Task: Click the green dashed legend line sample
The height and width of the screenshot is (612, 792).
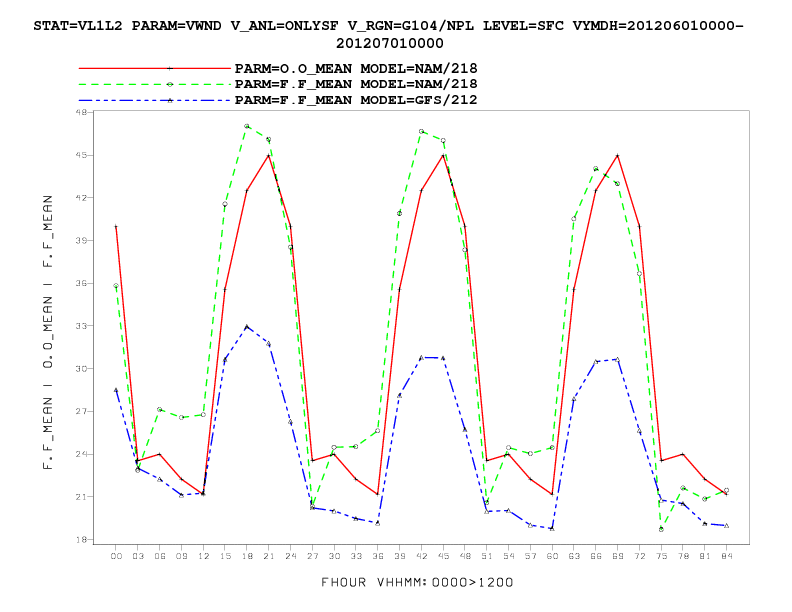Action: 155,84
